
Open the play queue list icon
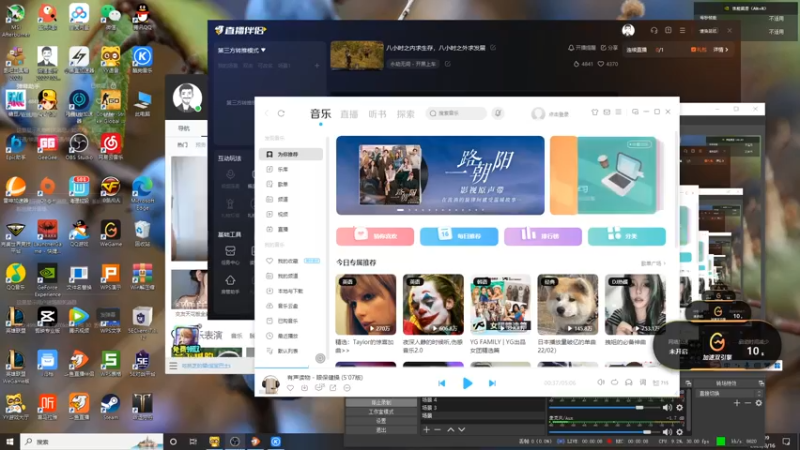tap(660, 383)
